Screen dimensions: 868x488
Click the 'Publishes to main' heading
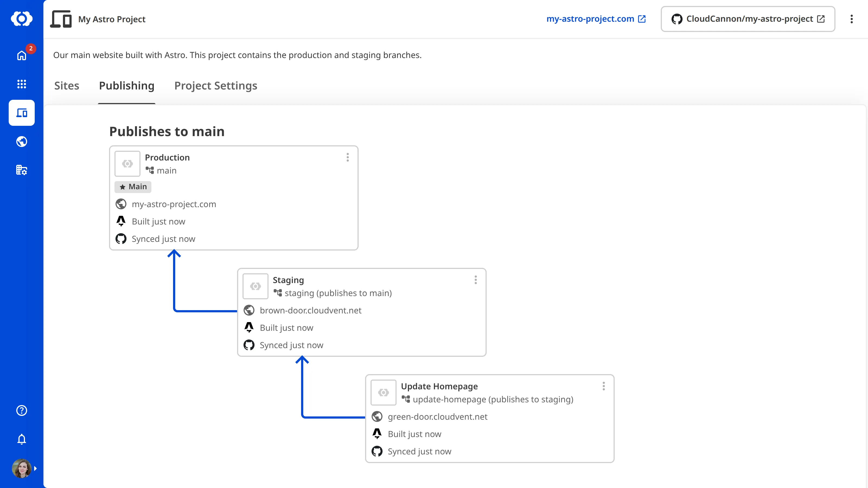point(167,131)
